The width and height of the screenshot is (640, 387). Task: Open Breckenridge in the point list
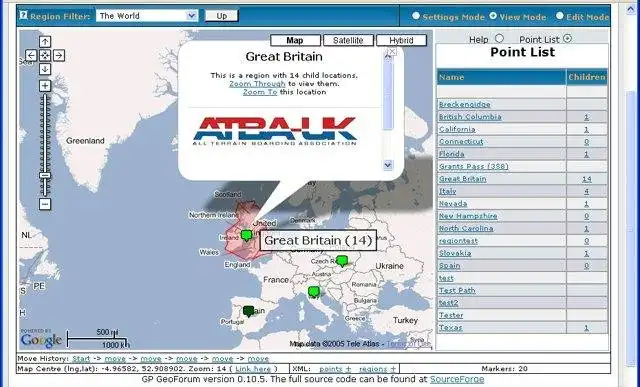coord(464,105)
